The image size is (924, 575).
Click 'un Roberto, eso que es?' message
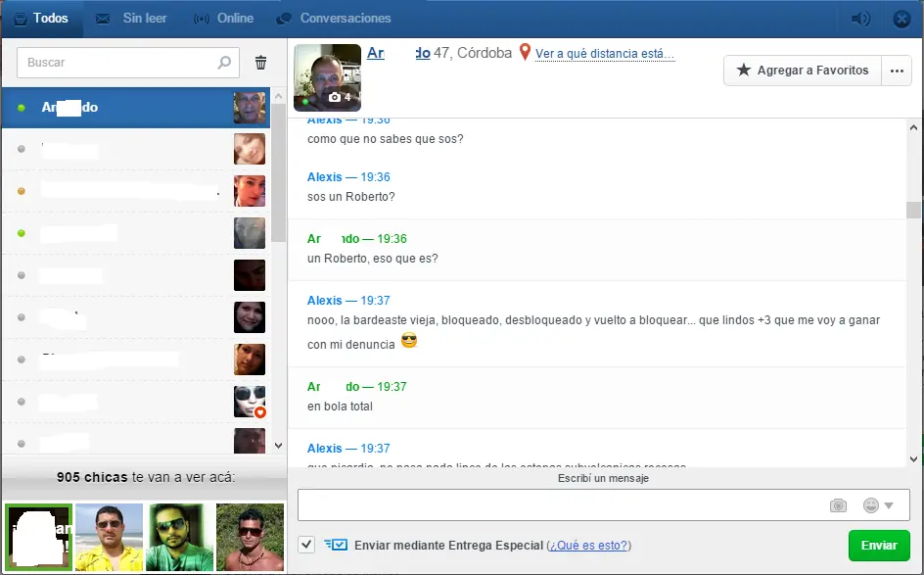[x=372, y=259]
